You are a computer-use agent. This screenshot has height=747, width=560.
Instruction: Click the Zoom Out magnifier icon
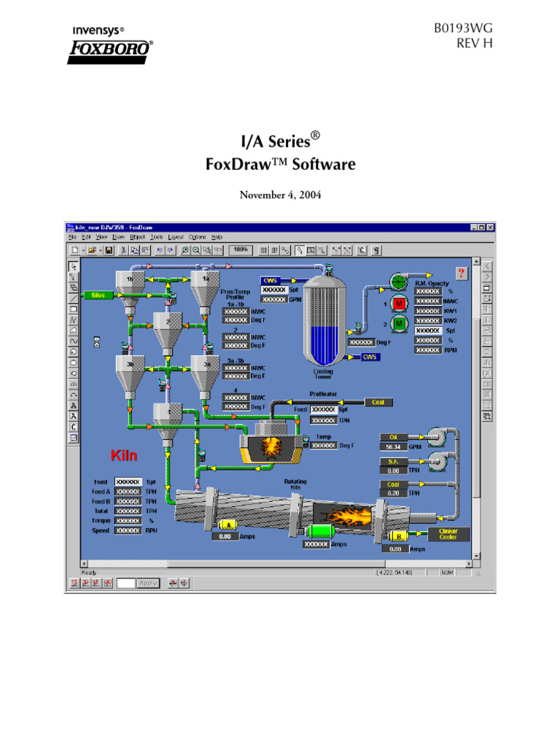point(196,249)
